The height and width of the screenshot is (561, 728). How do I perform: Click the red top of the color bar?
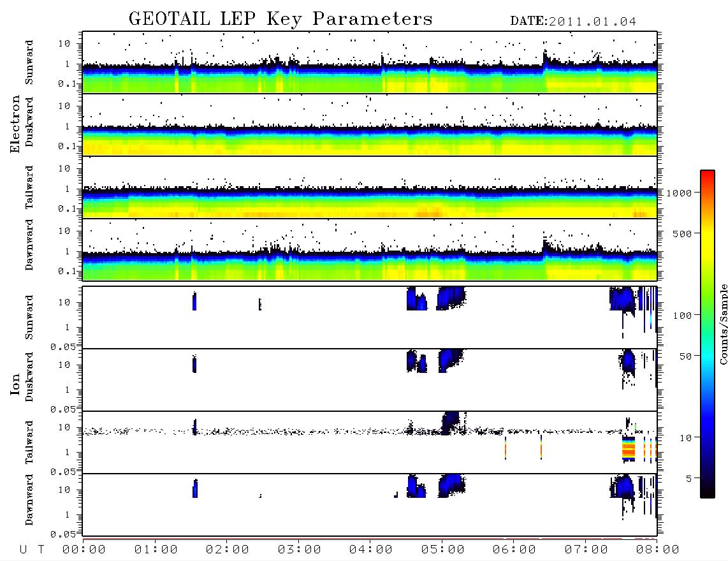(x=708, y=174)
